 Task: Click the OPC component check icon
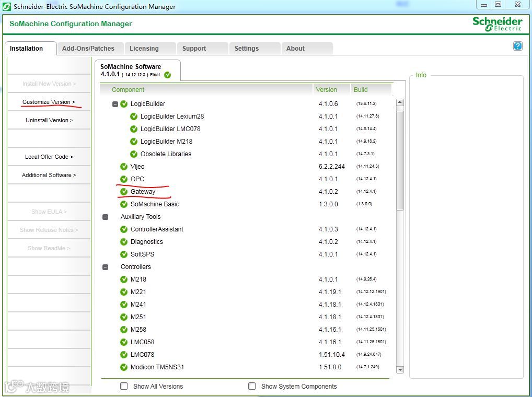point(124,179)
